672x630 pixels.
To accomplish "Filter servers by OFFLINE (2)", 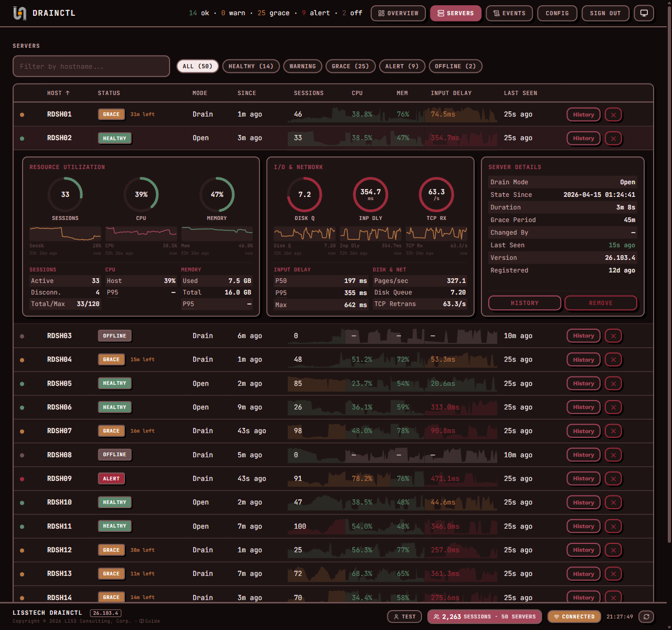I will 456,66.
